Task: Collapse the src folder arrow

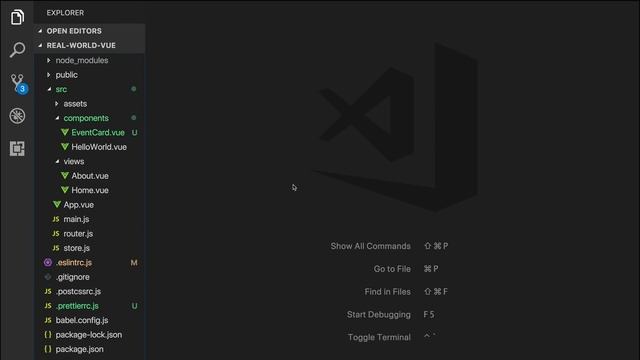Action: coord(49,89)
